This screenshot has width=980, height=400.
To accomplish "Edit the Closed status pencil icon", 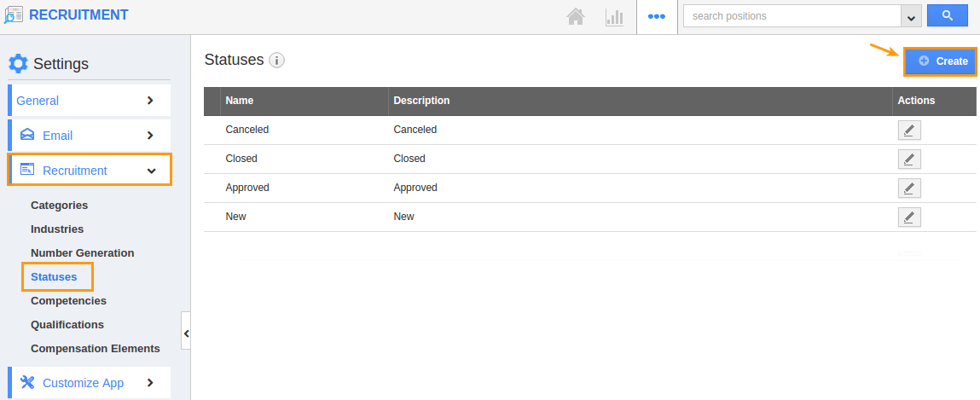I will pyautogui.click(x=909, y=159).
